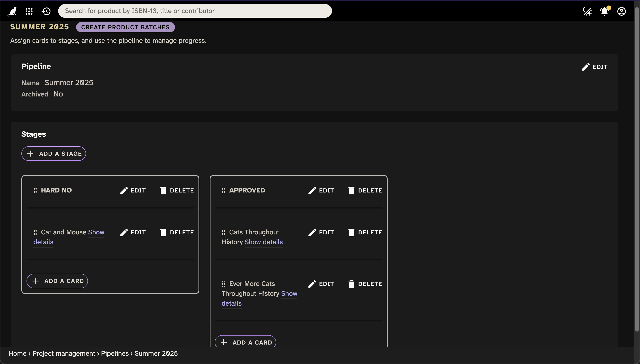Click the pencil icon to edit HARD NO stage
The width and height of the screenshot is (640, 364).
coord(124,190)
